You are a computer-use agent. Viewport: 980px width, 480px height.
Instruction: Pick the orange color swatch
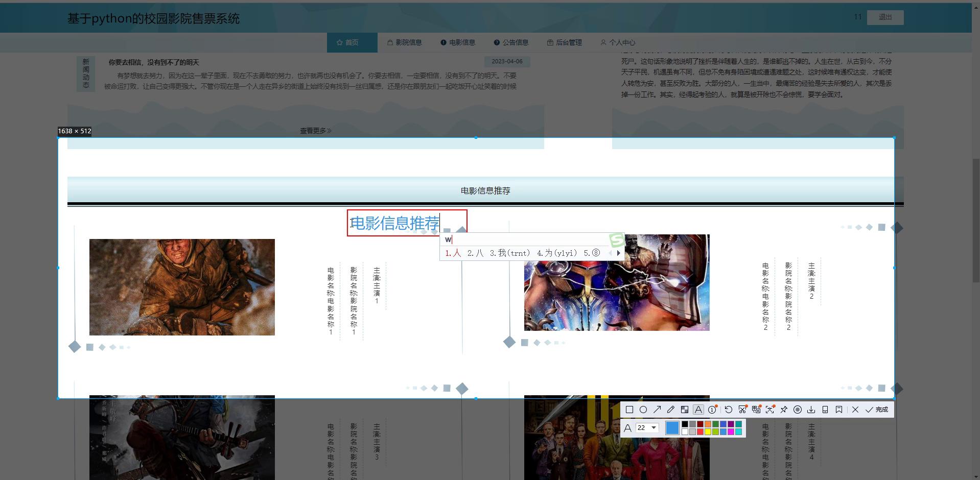click(x=708, y=424)
